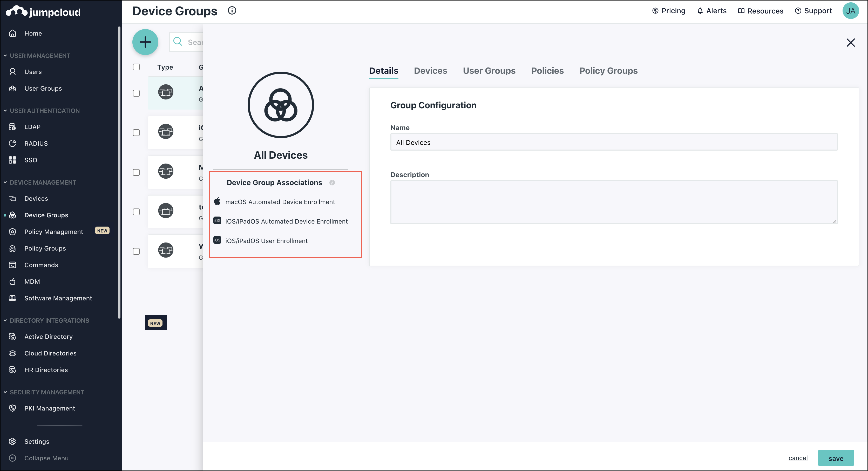The height and width of the screenshot is (471, 868).
Task: Click the save button
Action: tap(836, 458)
